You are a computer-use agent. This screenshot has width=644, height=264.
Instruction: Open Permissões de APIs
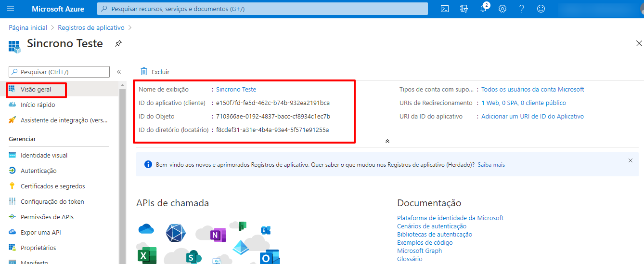(x=47, y=217)
